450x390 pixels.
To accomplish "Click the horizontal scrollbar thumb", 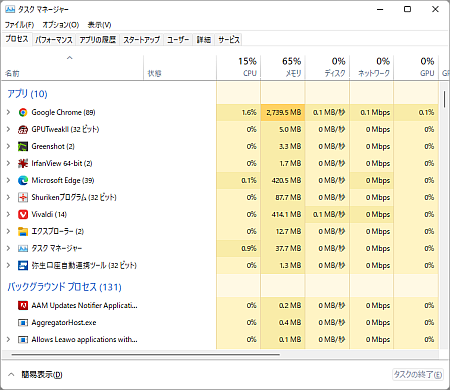I will click(146, 355).
